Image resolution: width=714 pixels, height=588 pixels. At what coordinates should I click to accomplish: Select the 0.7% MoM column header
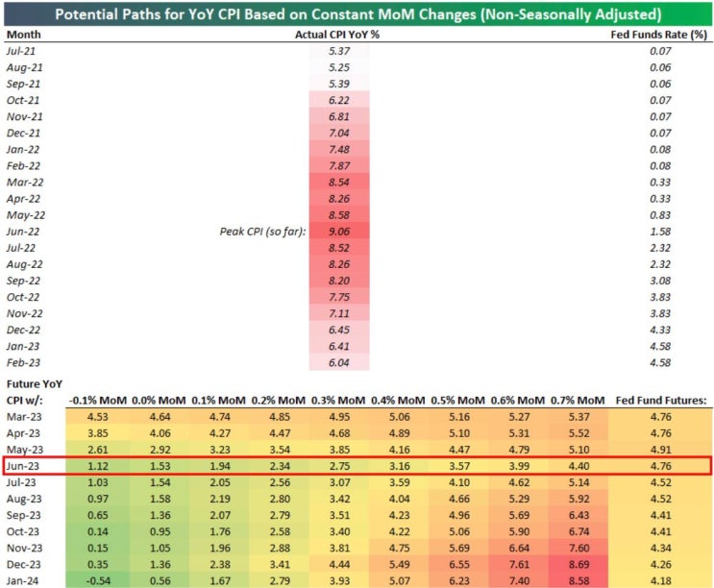(x=578, y=401)
